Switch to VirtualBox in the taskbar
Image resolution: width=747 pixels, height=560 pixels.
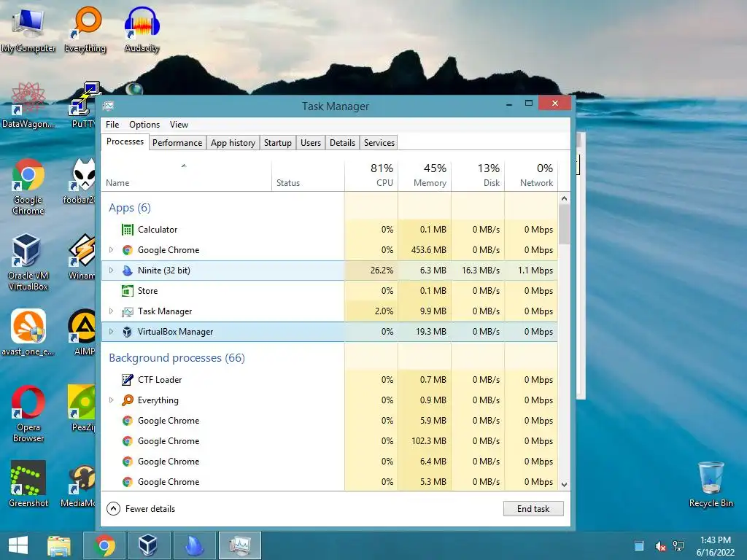[149, 545]
